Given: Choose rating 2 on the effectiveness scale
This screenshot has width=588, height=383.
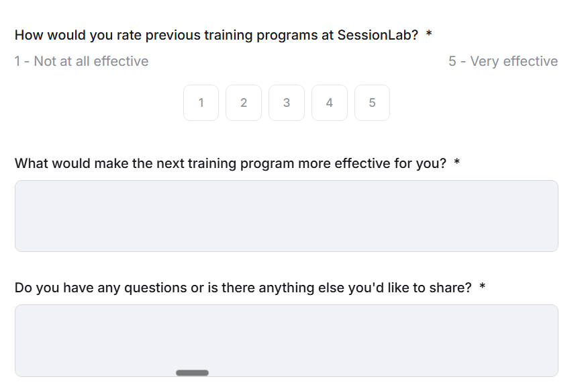Looking at the screenshot, I should [x=243, y=103].
